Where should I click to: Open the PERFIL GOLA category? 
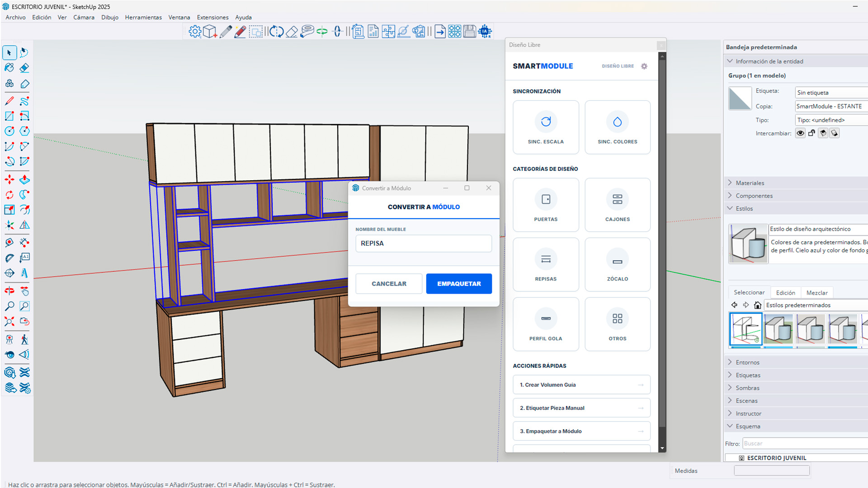click(x=546, y=324)
